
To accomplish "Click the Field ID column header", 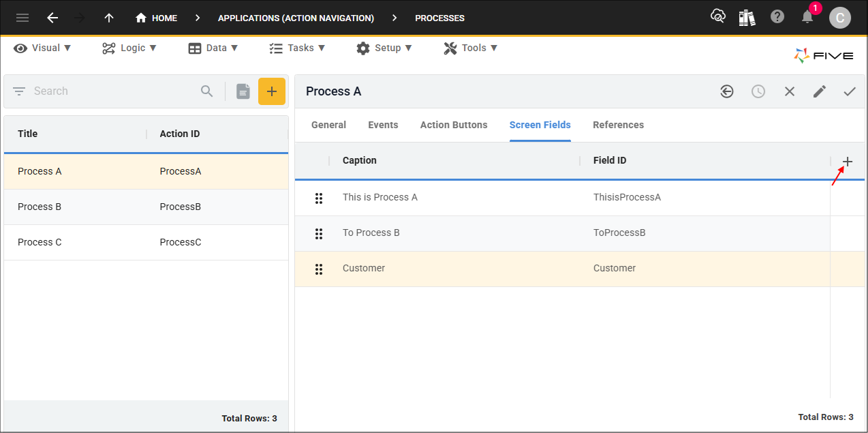I will (610, 160).
